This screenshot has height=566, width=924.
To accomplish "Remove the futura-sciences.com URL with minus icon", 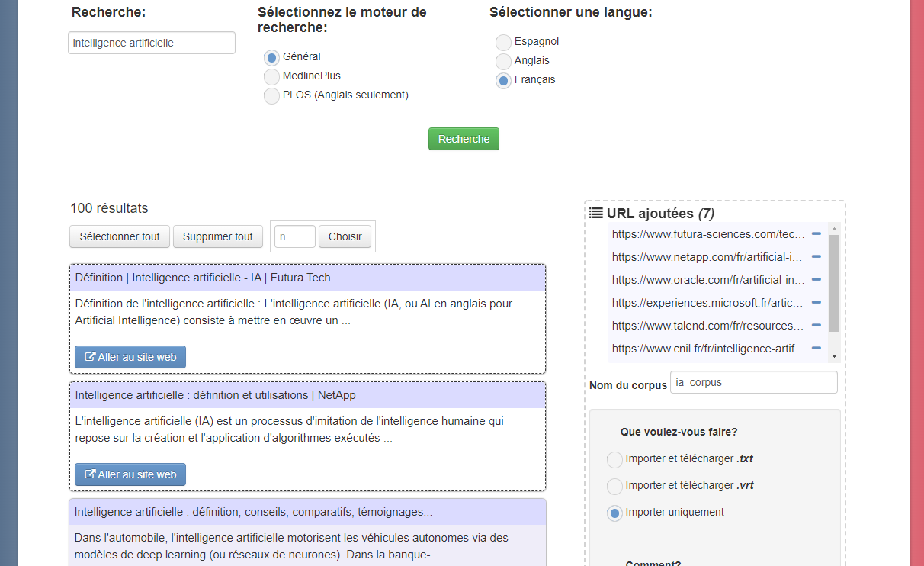I will click(x=816, y=233).
